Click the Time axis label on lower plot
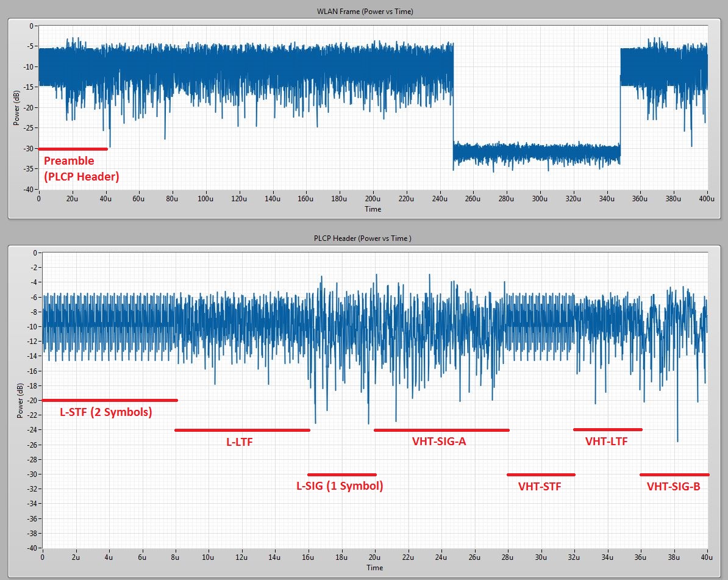 click(375, 568)
